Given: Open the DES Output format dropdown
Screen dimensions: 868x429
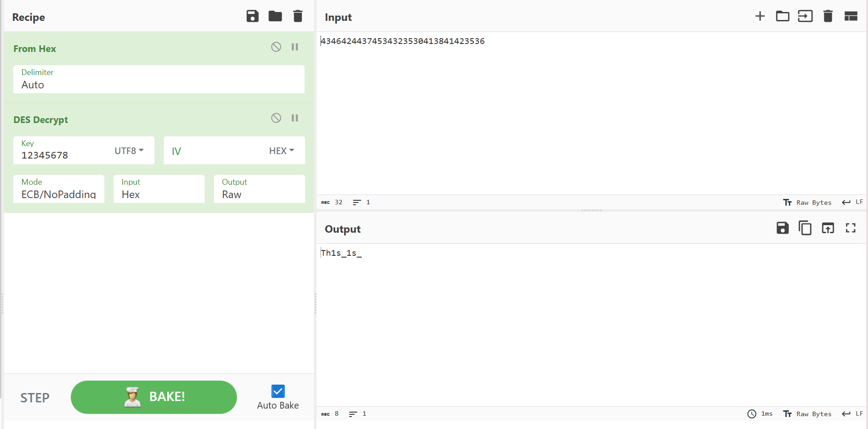Looking at the screenshot, I should tap(259, 189).
